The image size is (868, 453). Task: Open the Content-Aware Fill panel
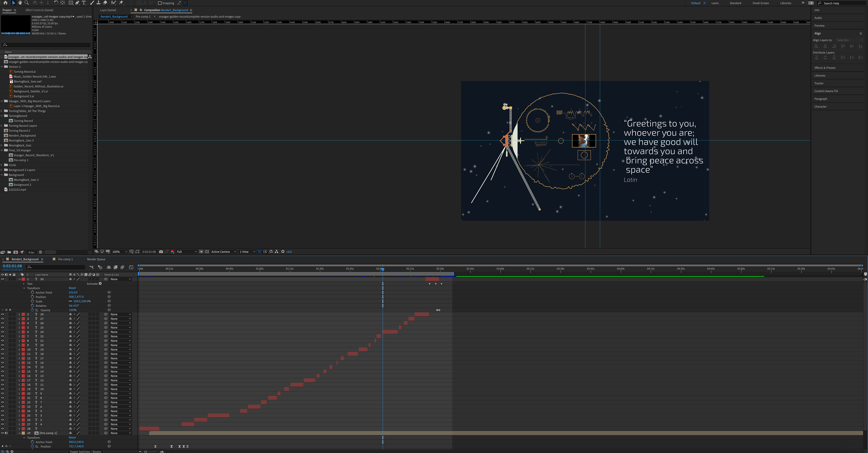[826, 91]
